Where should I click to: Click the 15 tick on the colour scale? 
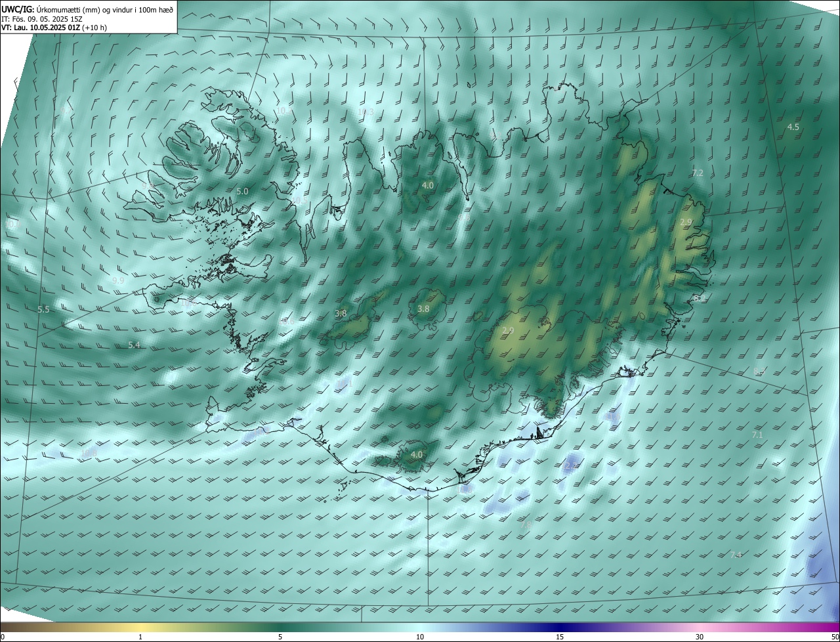pyautogui.click(x=560, y=637)
